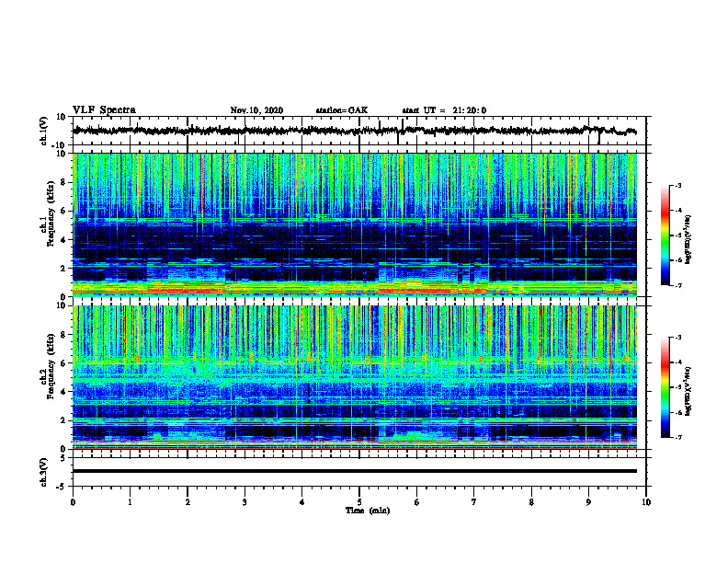Click the '6' time axis tick label

point(416,502)
